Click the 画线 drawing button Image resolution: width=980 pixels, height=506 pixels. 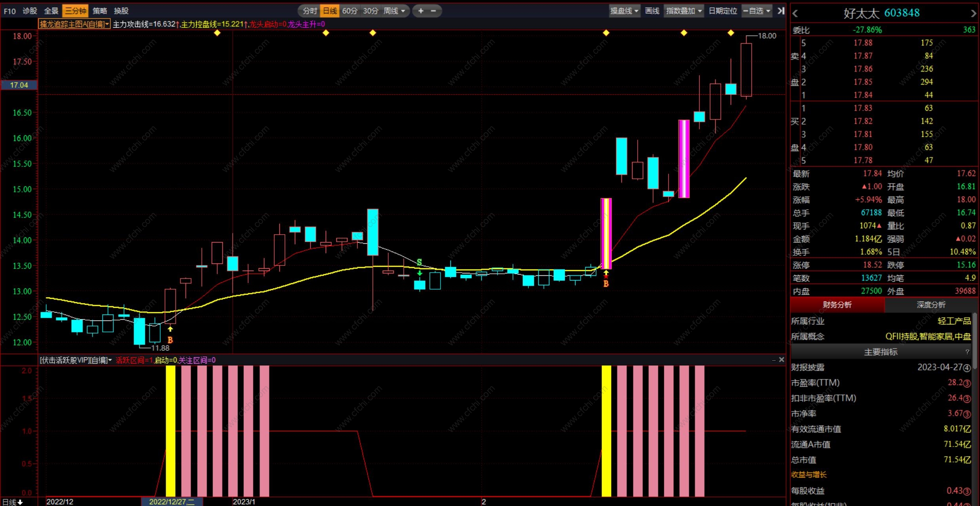[652, 11]
